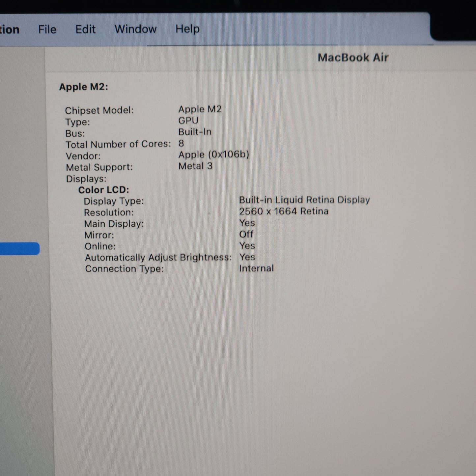The height and width of the screenshot is (476, 476).
Task: Select the highlighted blue sidebar item
Action: 20,248
